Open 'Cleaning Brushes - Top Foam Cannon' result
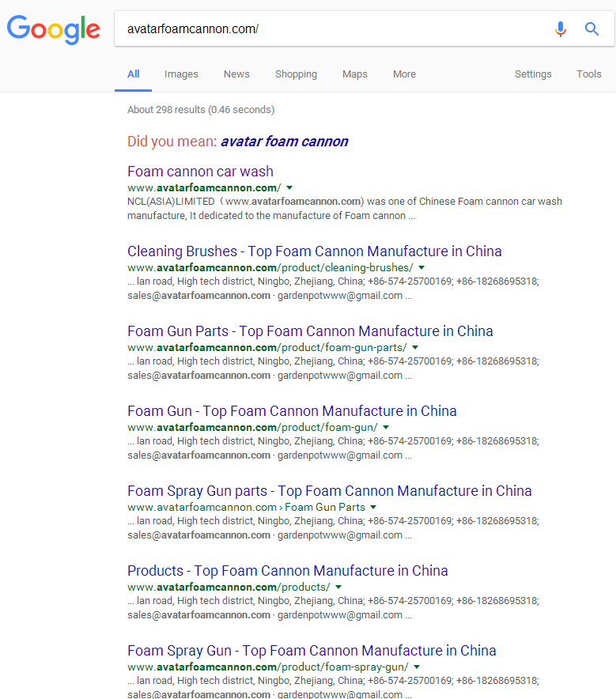Image resolution: width=616 pixels, height=699 pixels. click(314, 251)
